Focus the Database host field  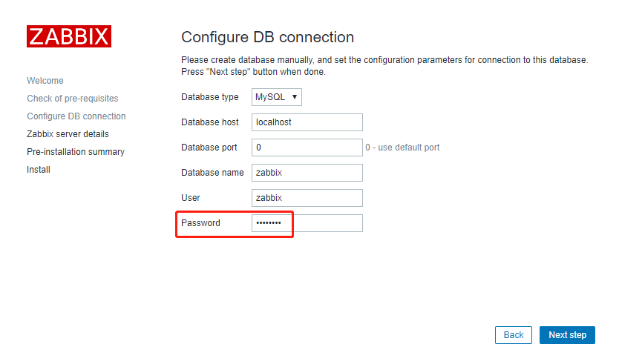[307, 122]
